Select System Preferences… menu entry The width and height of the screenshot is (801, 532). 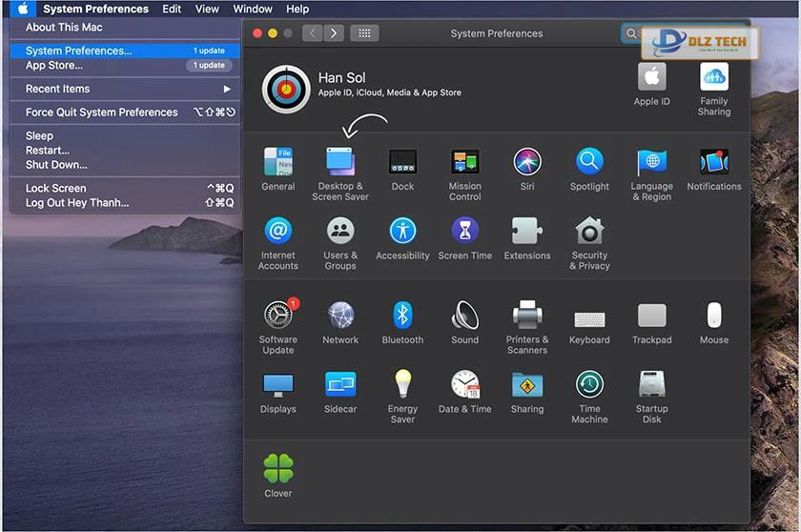pos(125,51)
